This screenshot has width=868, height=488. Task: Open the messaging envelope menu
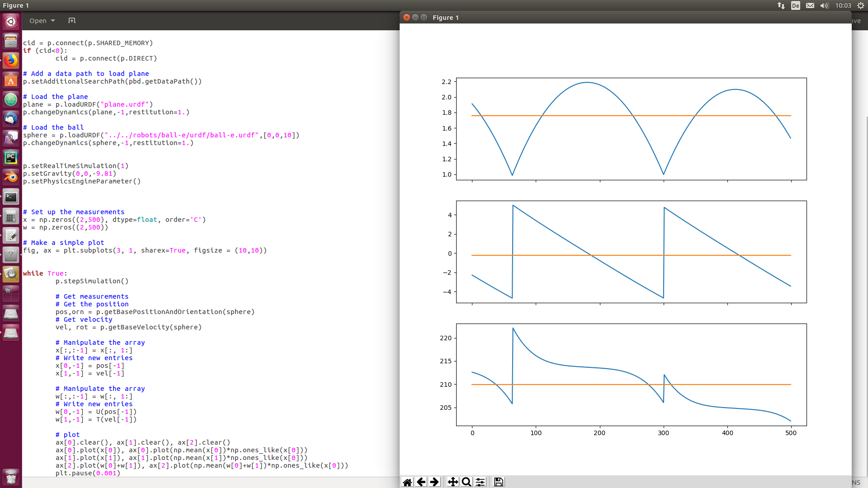click(x=810, y=5)
